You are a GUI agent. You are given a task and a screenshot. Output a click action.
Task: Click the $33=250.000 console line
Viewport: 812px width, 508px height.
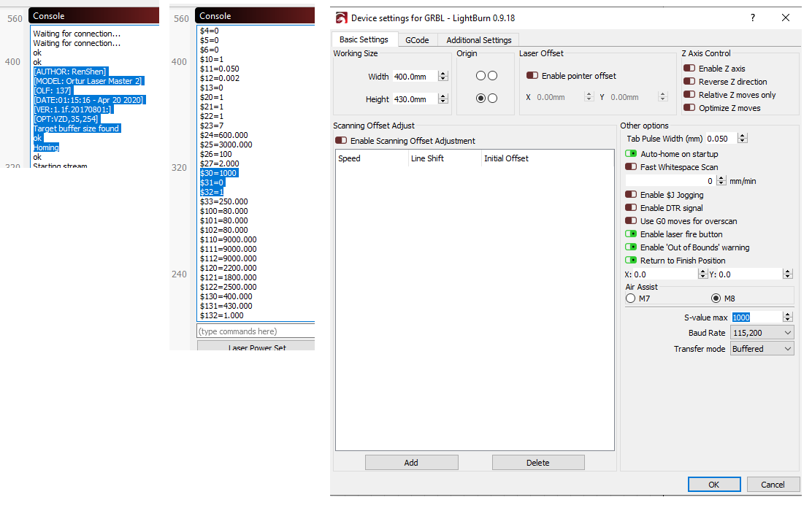[x=224, y=201]
